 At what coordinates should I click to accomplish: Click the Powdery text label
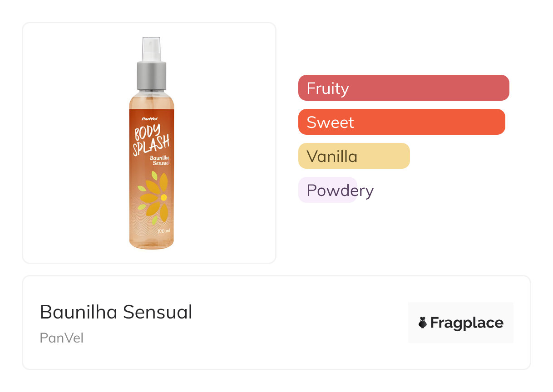point(340,191)
